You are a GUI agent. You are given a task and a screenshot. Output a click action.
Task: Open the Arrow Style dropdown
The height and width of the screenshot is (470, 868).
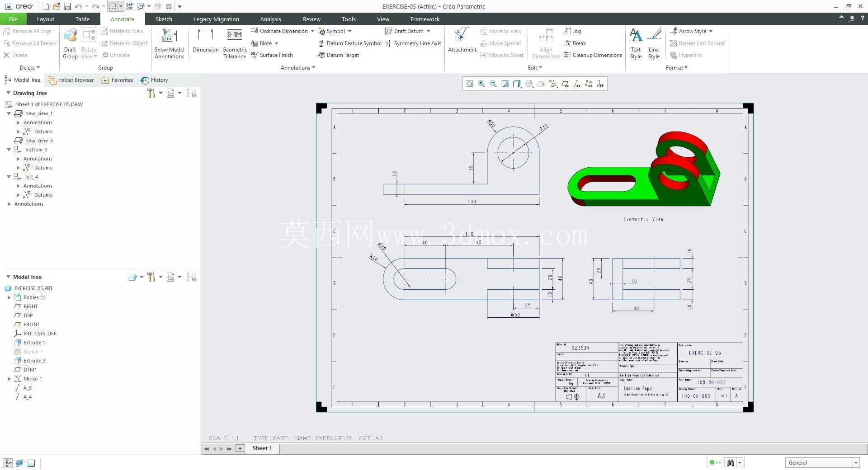click(711, 31)
